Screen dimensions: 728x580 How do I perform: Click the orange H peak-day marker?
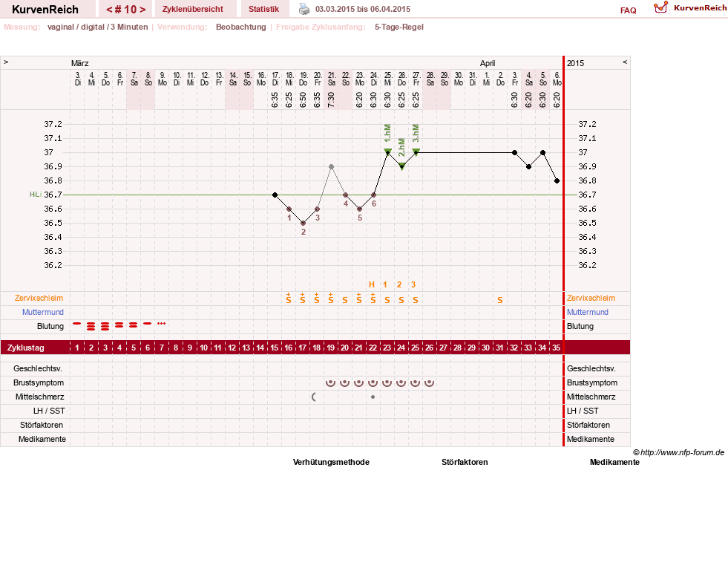(372, 284)
